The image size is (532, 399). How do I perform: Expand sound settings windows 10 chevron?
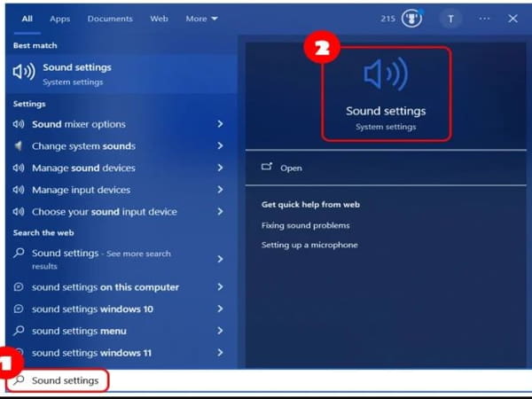click(220, 309)
